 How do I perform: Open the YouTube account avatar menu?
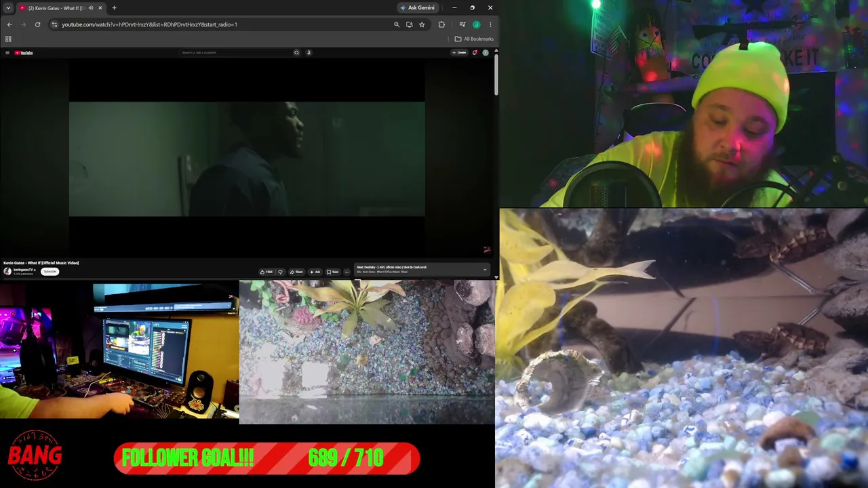point(486,53)
